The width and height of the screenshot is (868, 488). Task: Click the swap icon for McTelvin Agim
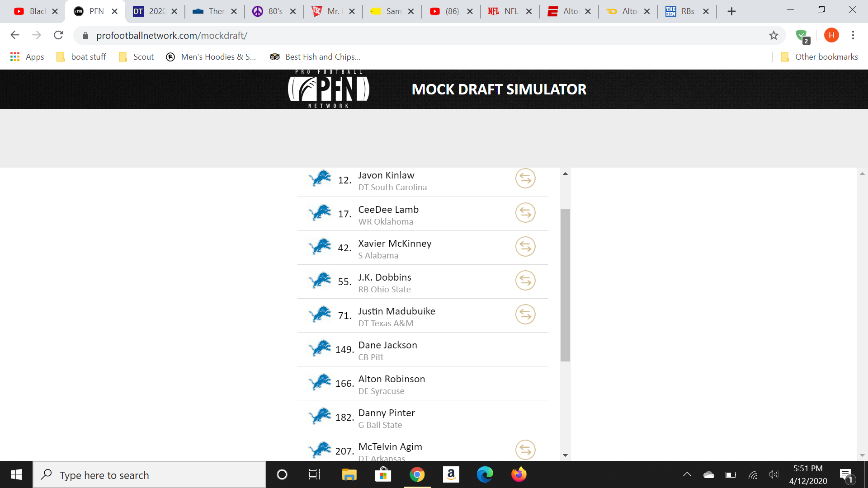(524, 450)
